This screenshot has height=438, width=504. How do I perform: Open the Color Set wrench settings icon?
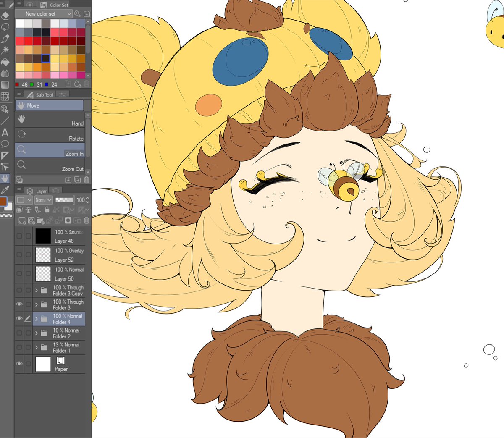click(77, 13)
